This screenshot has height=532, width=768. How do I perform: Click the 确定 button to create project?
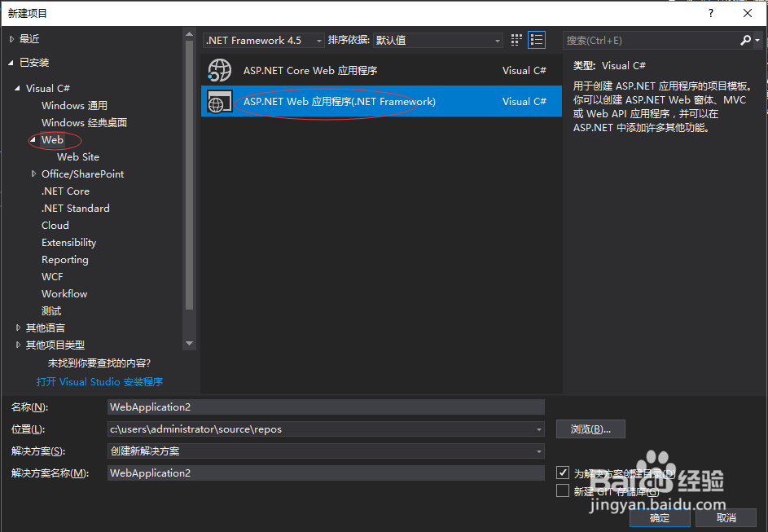tap(660, 517)
